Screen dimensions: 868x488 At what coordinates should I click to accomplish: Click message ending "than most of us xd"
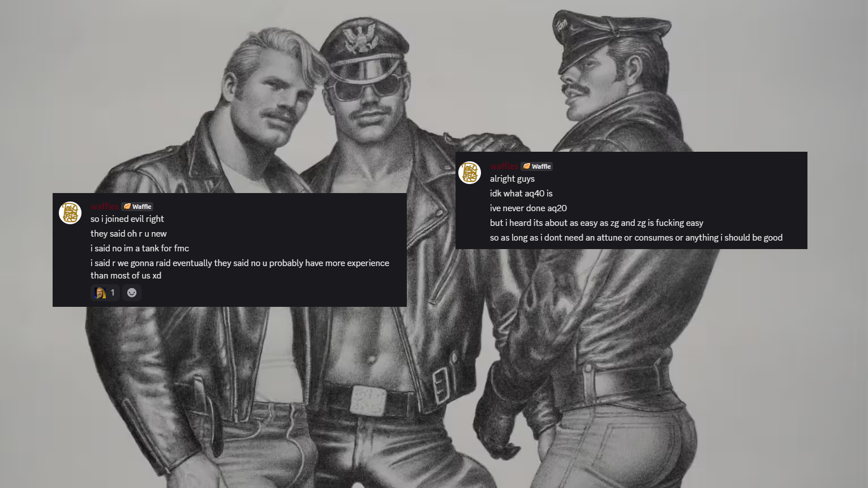(x=240, y=269)
